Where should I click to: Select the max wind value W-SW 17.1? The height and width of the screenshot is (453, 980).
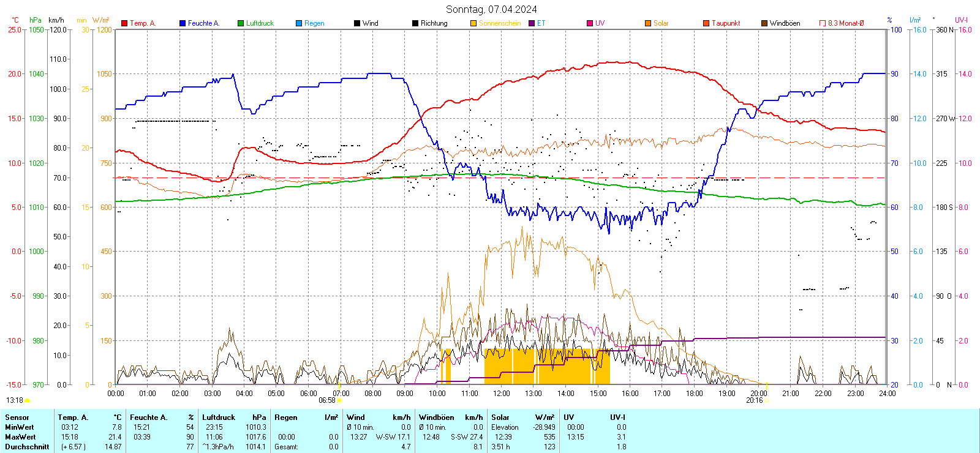tap(393, 437)
